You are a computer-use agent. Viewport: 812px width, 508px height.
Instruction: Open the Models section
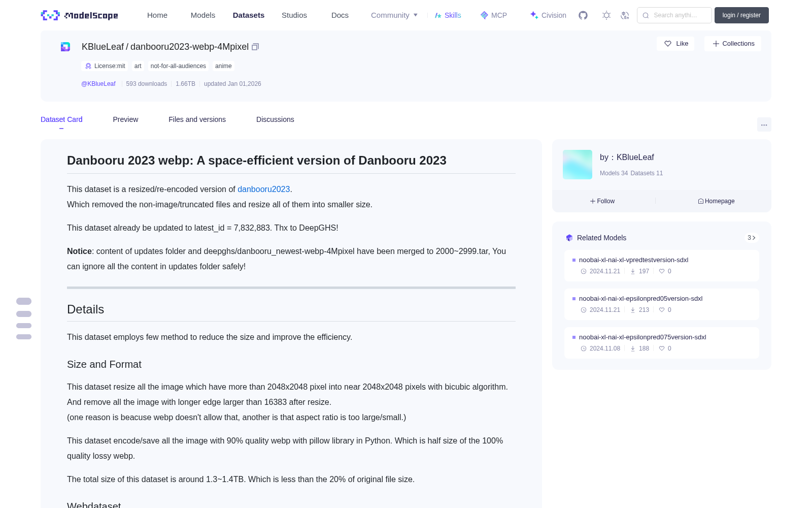click(203, 15)
